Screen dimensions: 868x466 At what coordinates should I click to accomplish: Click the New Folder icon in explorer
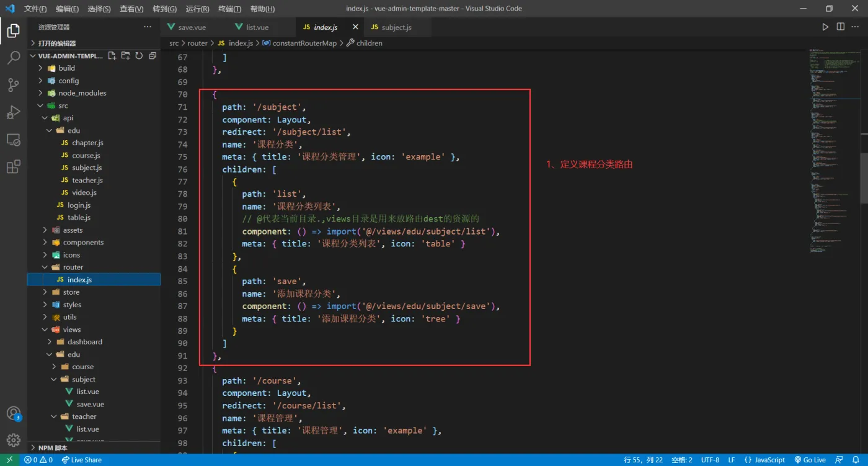[x=126, y=56]
